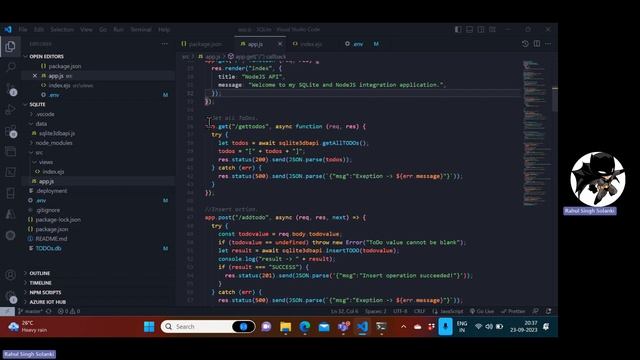
Task: Split the editor to the right
Action: pos(537,44)
